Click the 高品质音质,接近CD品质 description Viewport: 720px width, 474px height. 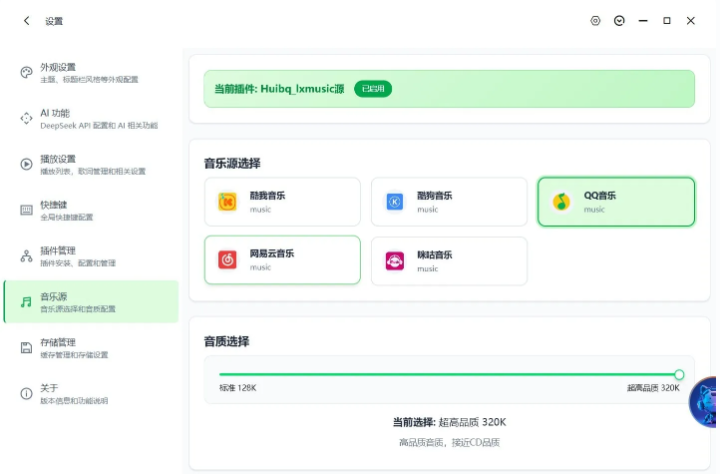pos(449,442)
